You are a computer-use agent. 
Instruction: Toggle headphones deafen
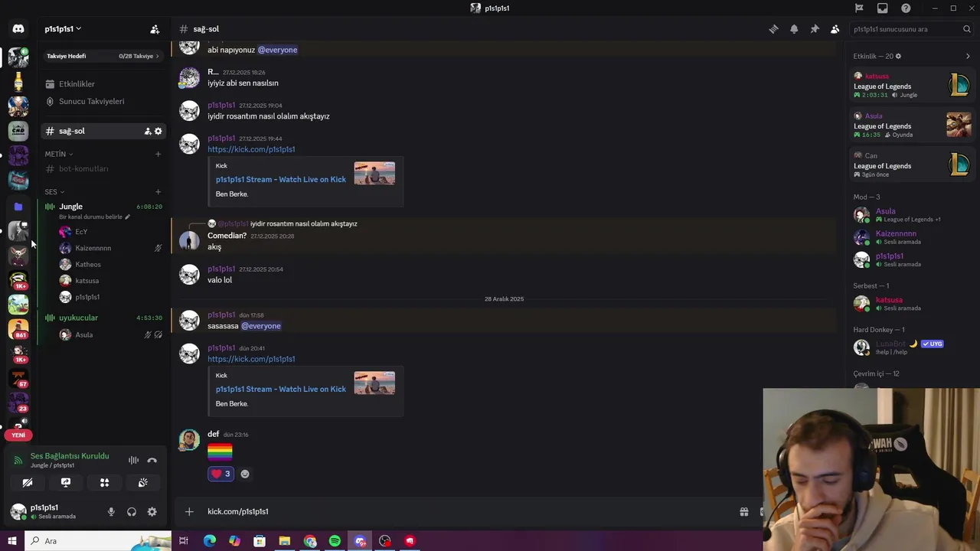[132, 512]
